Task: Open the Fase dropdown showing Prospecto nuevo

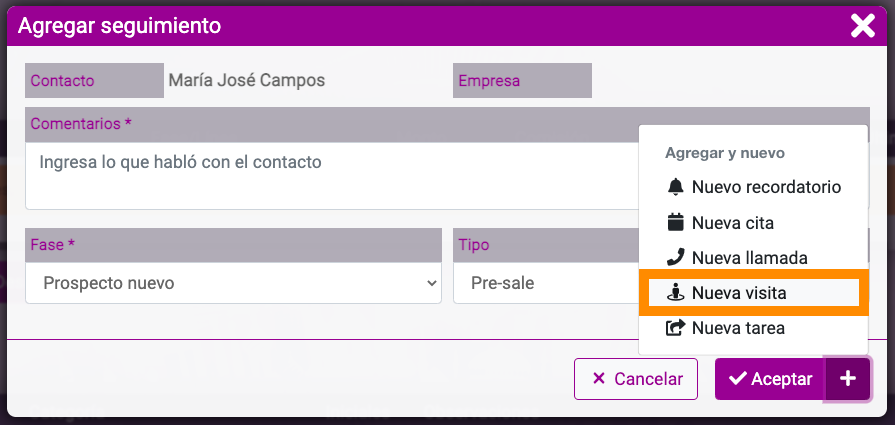Action: (233, 283)
